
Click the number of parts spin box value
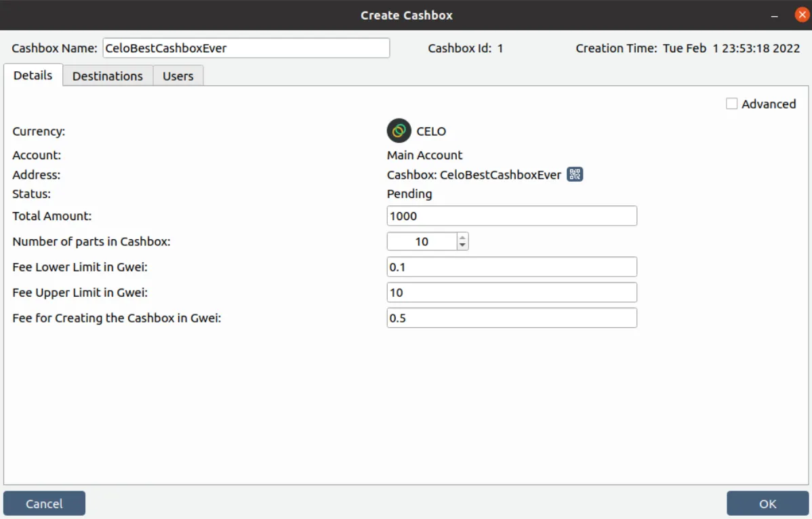click(x=422, y=242)
